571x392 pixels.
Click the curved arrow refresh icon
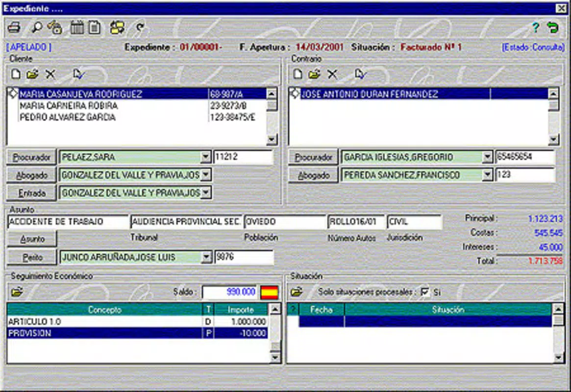tap(140, 27)
